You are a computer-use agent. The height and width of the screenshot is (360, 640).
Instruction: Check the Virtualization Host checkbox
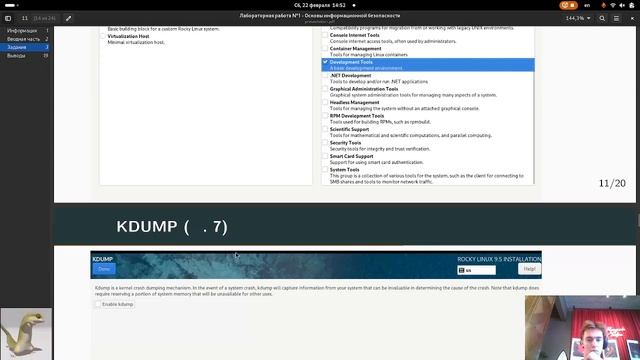(103, 36)
